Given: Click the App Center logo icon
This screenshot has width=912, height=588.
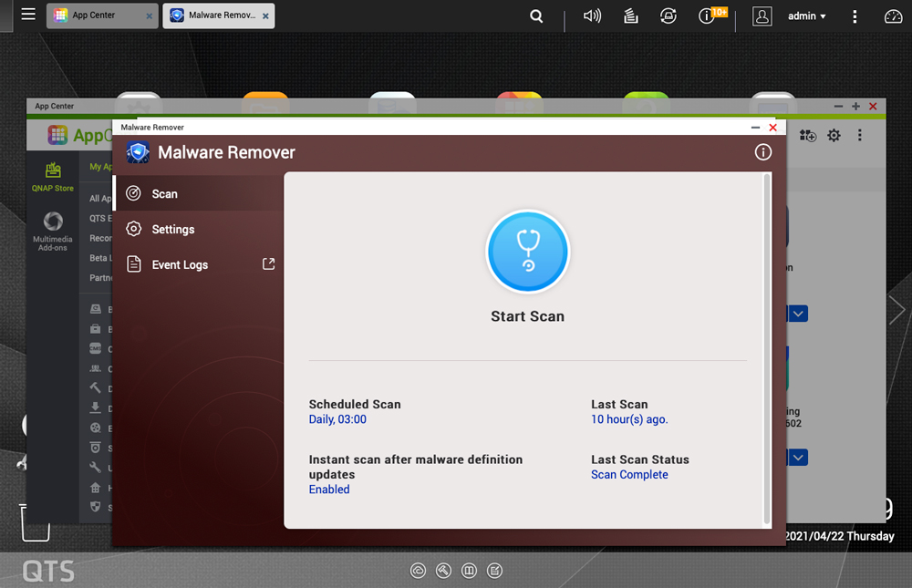Looking at the screenshot, I should coord(57,135).
